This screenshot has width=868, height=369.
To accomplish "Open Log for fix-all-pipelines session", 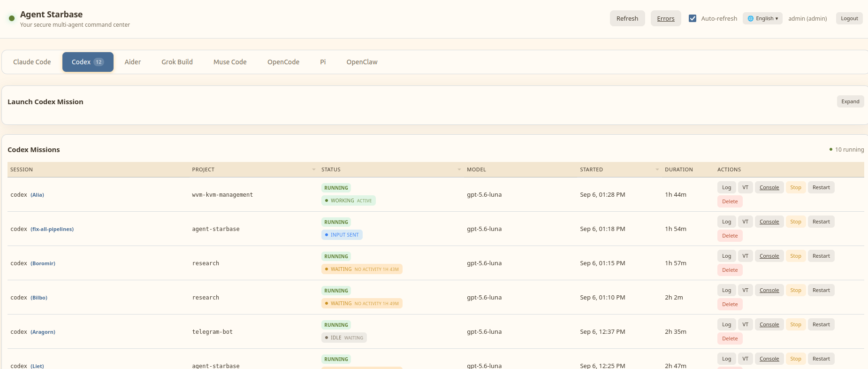I will click(x=726, y=222).
